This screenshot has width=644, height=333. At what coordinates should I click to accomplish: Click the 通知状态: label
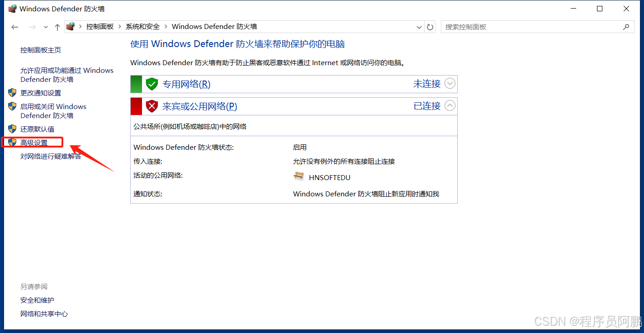pyautogui.click(x=148, y=194)
